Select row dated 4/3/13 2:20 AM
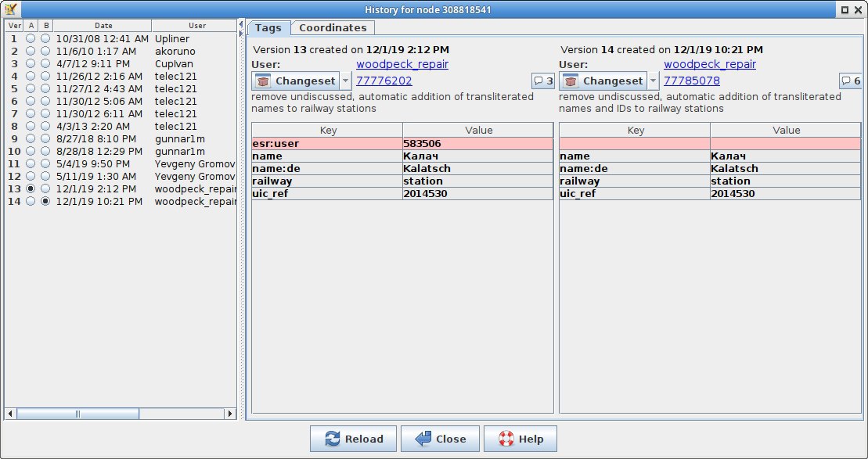Viewport: 868px width, 459px height. click(x=121, y=127)
